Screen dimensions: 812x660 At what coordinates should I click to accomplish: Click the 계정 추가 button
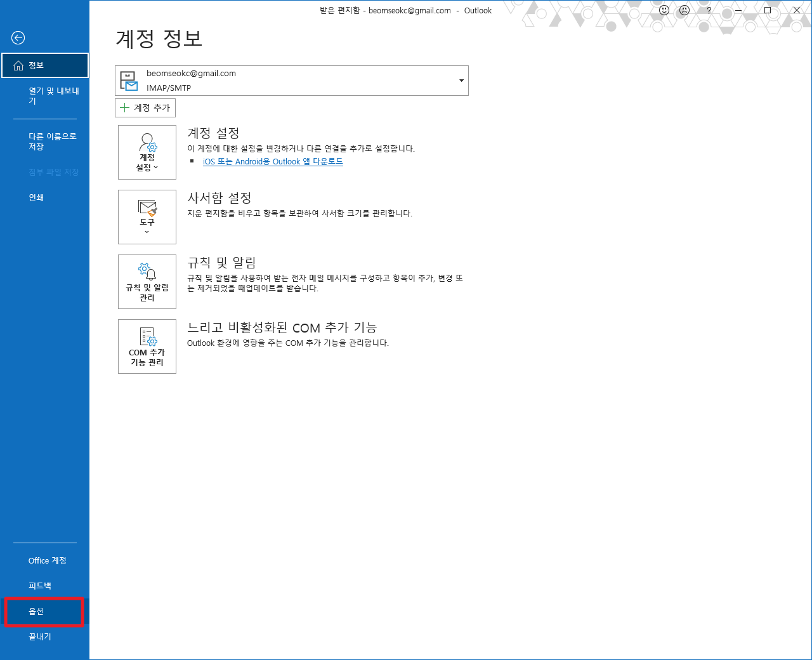pos(145,108)
